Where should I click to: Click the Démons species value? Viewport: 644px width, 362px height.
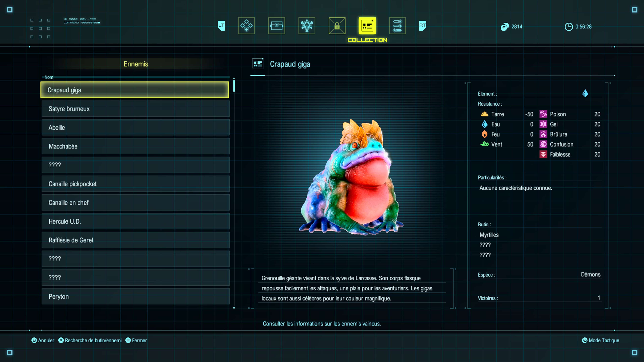(591, 274)
